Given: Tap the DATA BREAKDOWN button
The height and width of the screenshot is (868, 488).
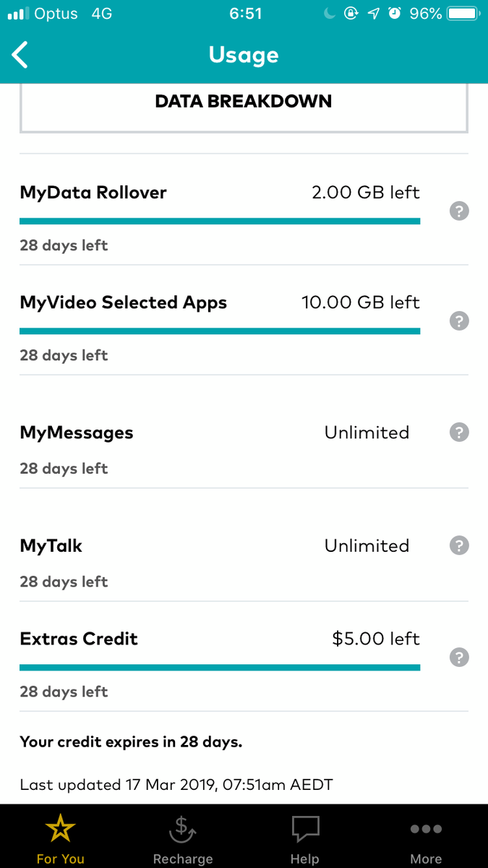Looking at the screenshot, I should point(244,107).
